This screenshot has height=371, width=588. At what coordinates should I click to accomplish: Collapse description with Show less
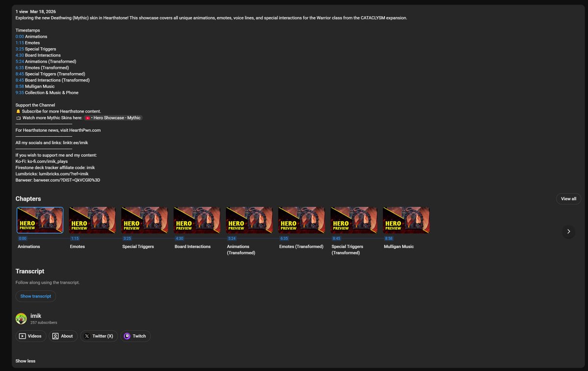25,361
